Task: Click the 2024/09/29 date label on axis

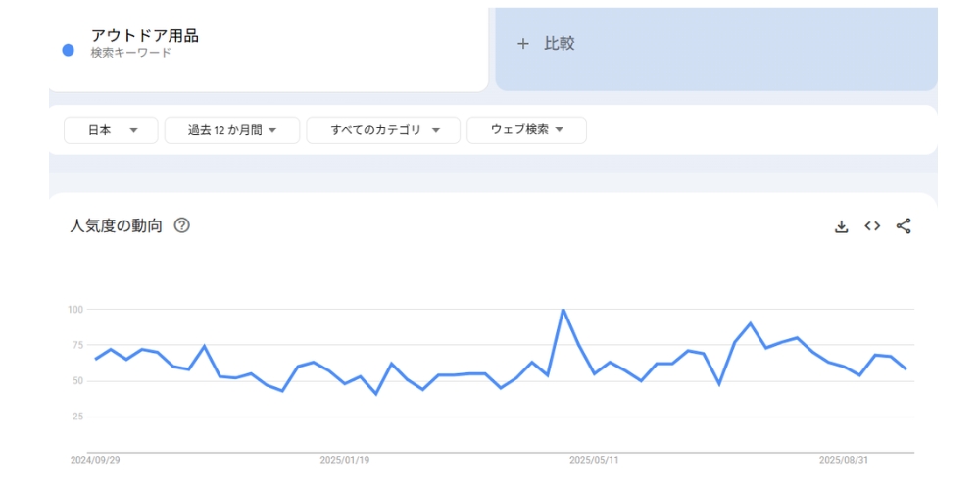Action: click(x=95, y=459)
